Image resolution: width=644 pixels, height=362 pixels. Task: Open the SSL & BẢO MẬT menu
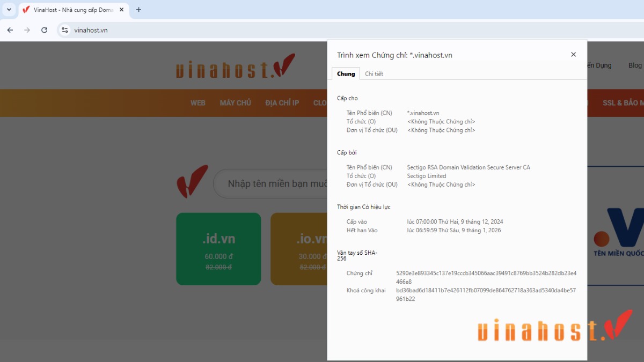[623, 103]
